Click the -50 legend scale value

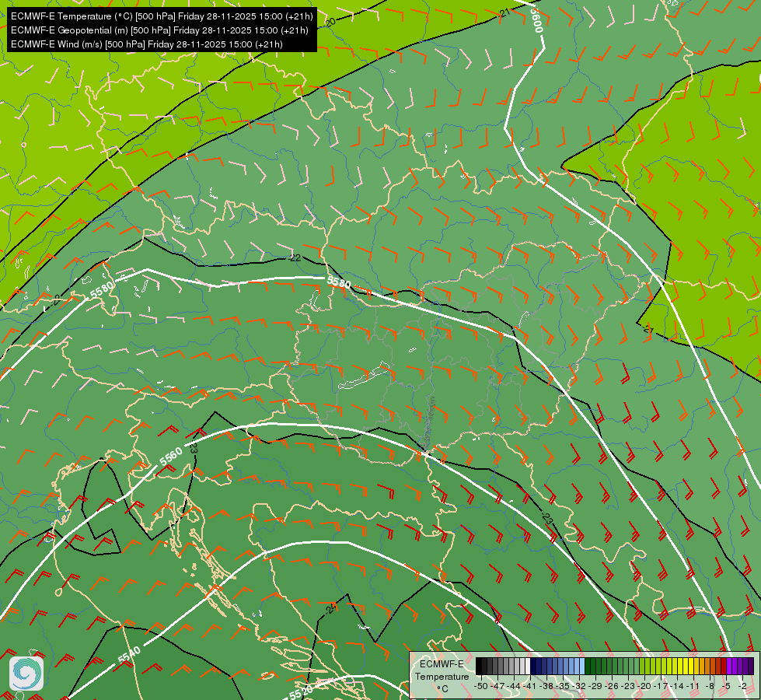click(480, 686)
